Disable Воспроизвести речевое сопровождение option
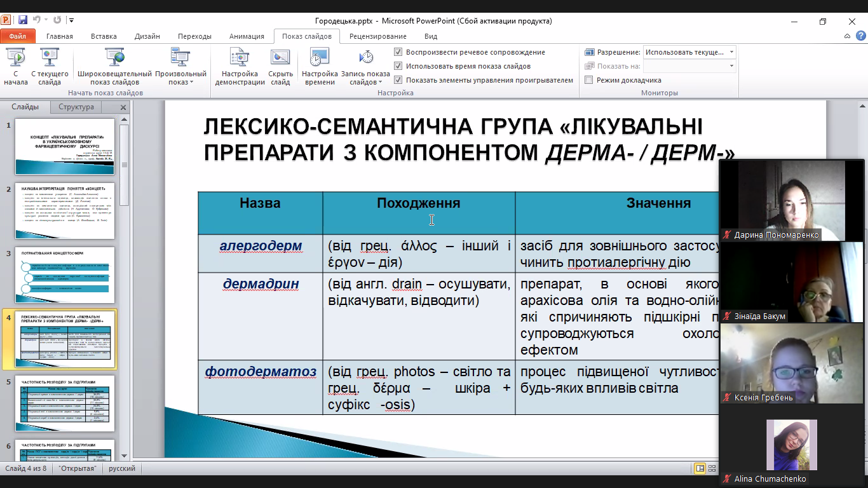Image resolution: width=868 pixels, height=488 pixels. [398, 52]
